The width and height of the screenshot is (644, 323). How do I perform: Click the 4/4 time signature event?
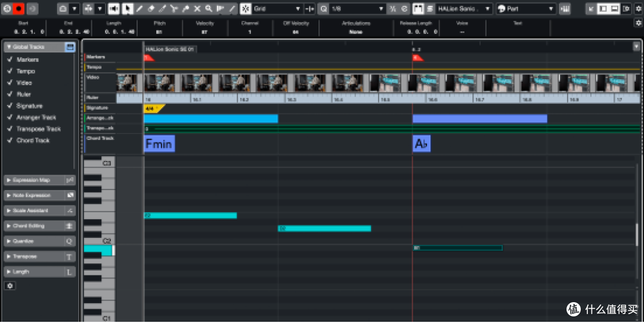point(154,108)
